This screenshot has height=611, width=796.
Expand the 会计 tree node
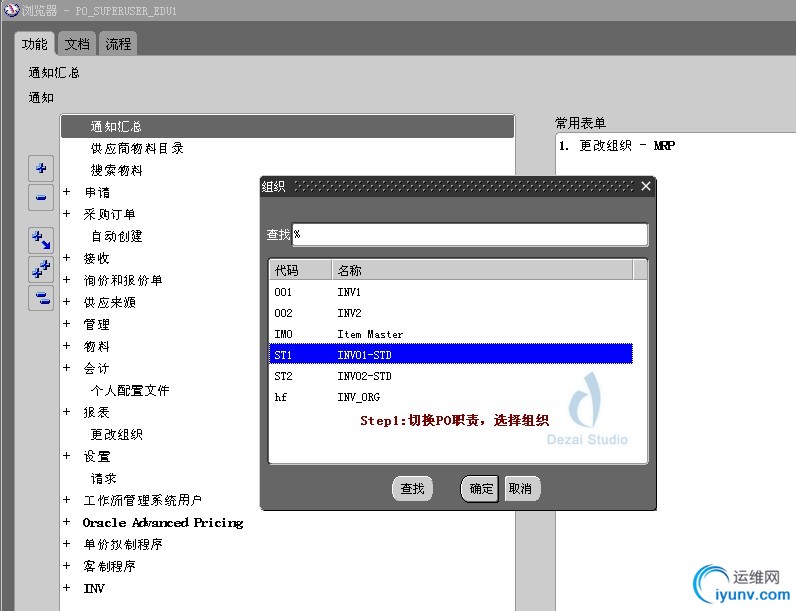click(67, 367)
